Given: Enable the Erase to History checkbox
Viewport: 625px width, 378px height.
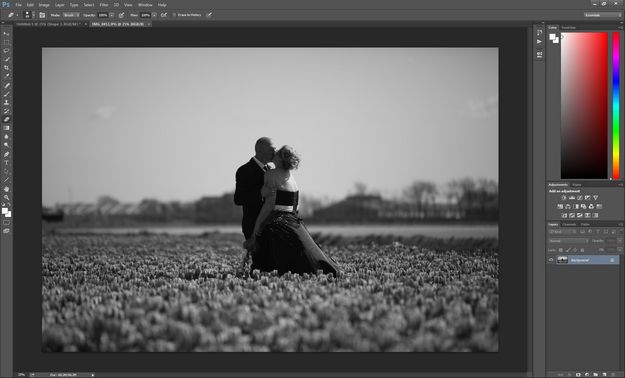Looking at the screenshot, I should click(174, 15).
